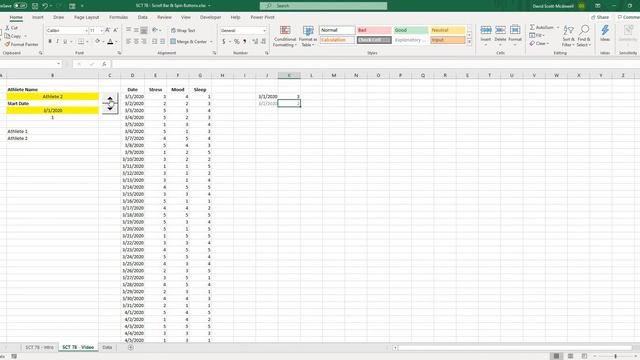
Task: Click the Cut button
Action: [11, 28]
